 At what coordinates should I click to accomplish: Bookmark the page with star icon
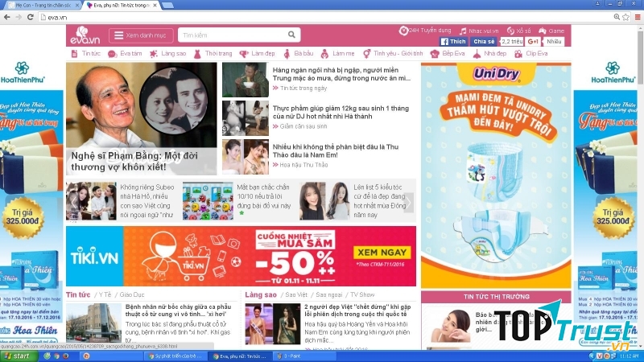625,16
